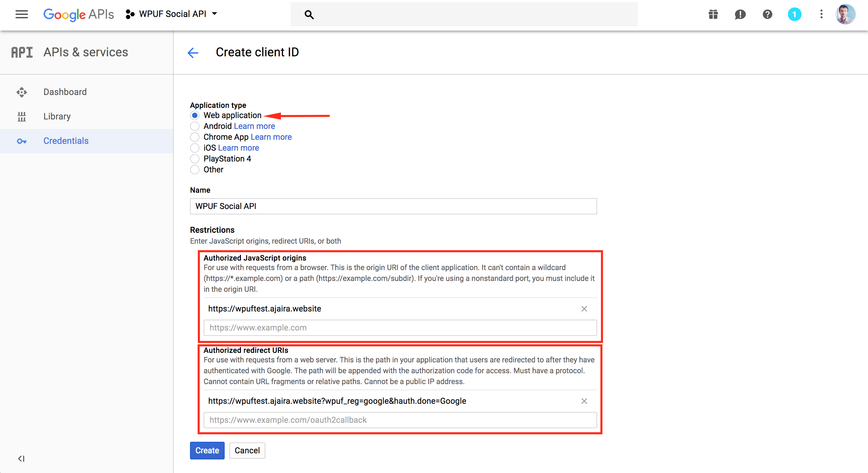Click the Name field containing WPUF Social API
868x473 pixels.
tap(393, 206)
